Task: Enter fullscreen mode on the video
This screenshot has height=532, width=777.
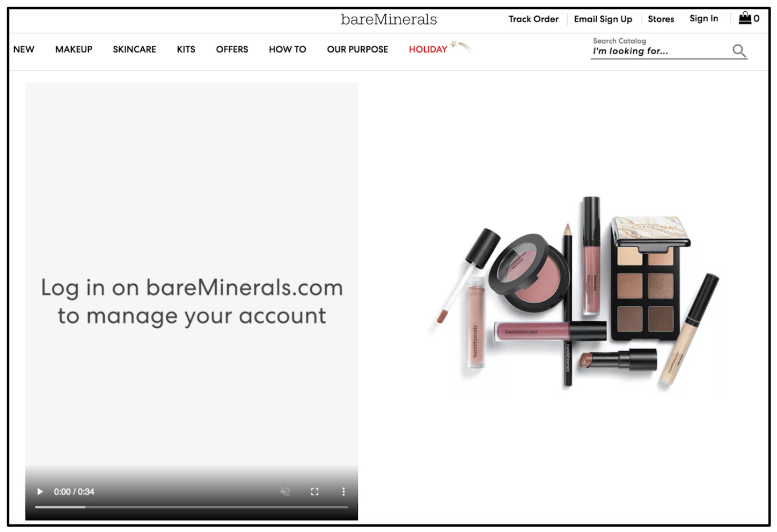Action: tap(315, 491)
